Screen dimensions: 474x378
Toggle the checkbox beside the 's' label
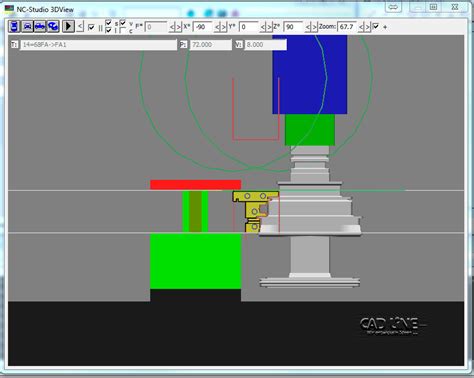coord(108,23)
